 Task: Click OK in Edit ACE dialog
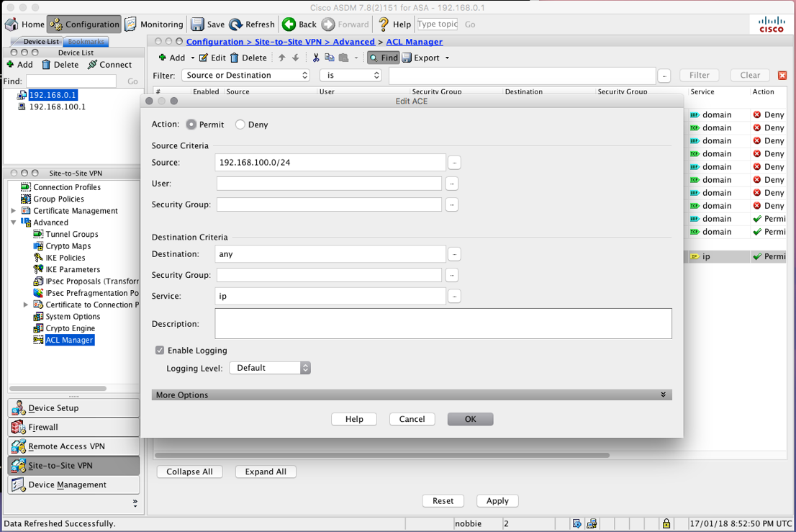click(471, 419)
